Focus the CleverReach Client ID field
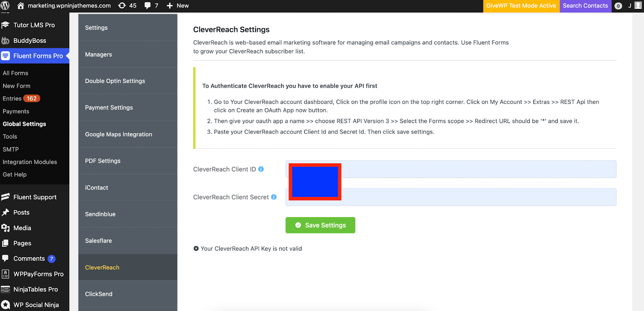Image resolution: width=644 pixels, height=311 pixels. 451,169
